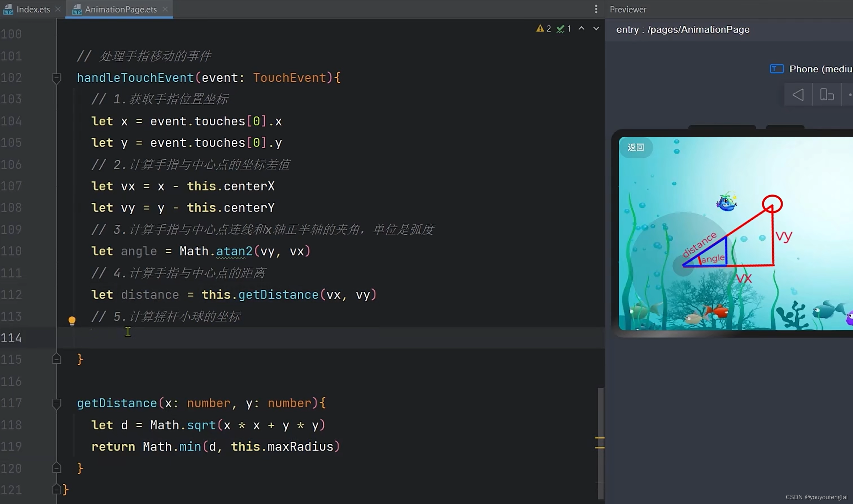Screen dimensions: 853x504
Task: Close the AnimationPage.ets tab
Action: [165, 9]
